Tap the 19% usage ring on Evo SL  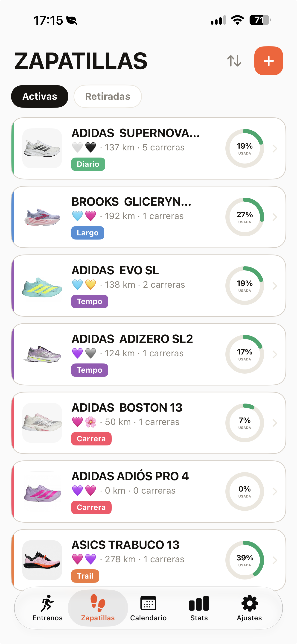pos(245,286)
